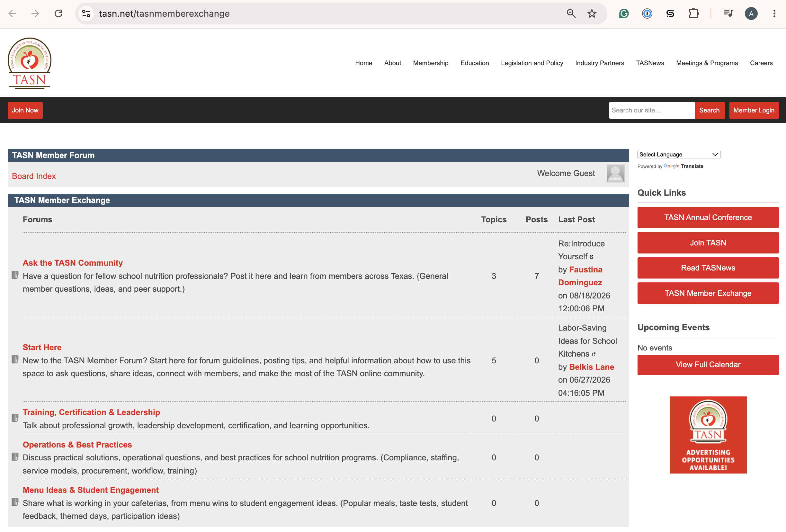This screenshot has width=786, height=532.
Task: Open the media controls icon
Action: point(728,13)
